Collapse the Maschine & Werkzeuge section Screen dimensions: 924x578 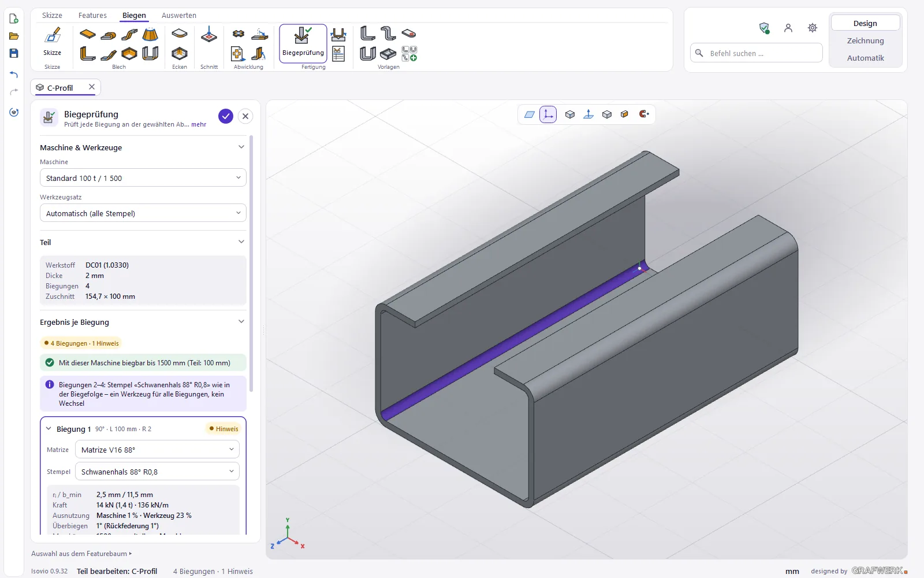point(241,147)
